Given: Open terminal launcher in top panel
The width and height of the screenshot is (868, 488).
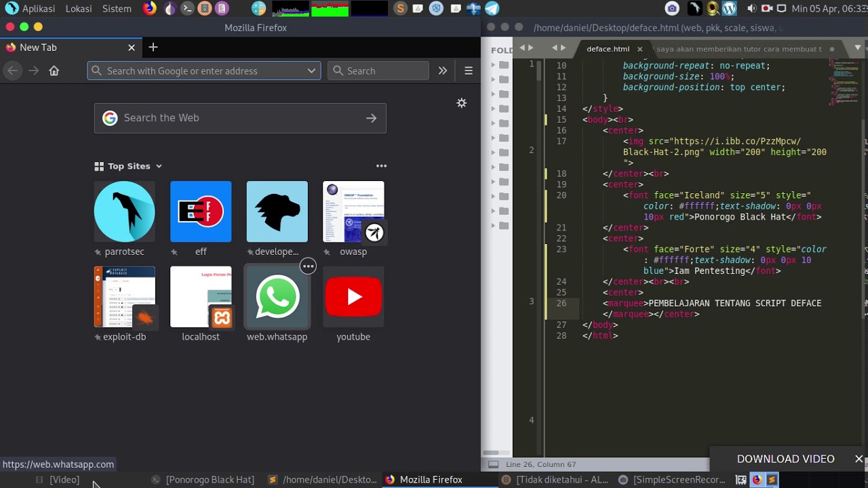Looking at the screenshot, I should [187, 9].
